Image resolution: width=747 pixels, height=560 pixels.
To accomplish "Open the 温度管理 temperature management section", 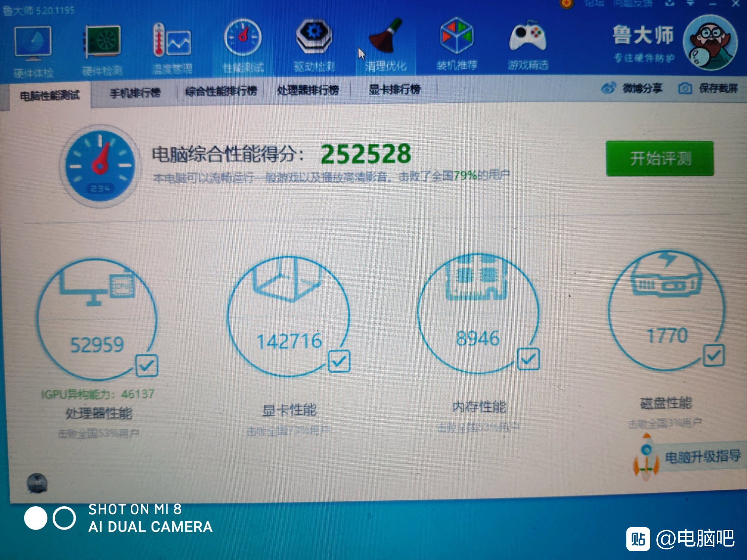I will pyautogui.click(x=172, y=49).
